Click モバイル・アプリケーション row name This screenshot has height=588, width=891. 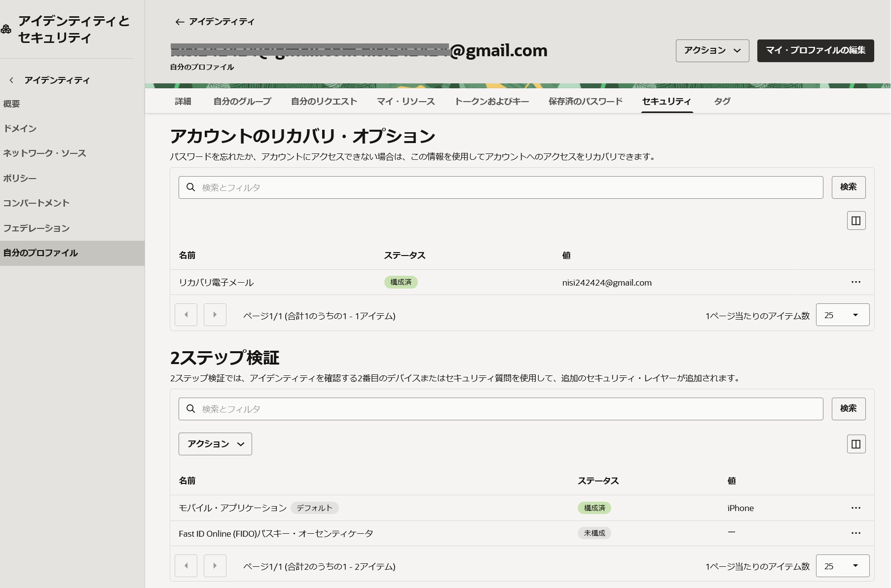(233, 508)
